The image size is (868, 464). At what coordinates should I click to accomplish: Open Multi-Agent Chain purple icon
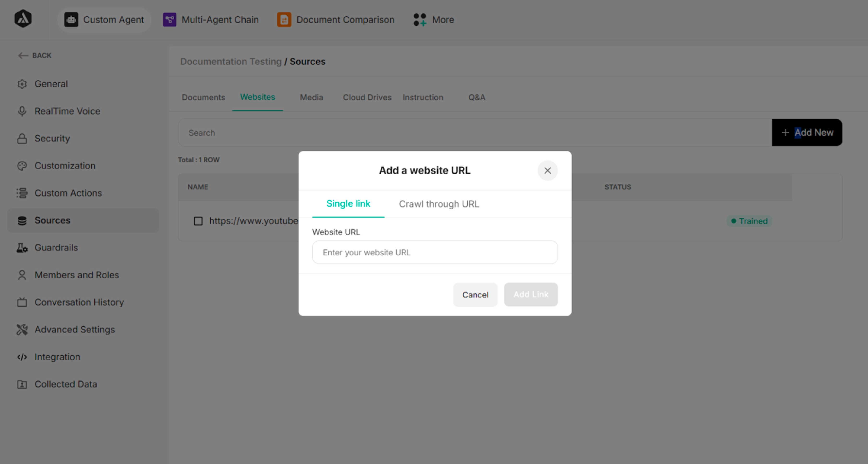point(170,20)
